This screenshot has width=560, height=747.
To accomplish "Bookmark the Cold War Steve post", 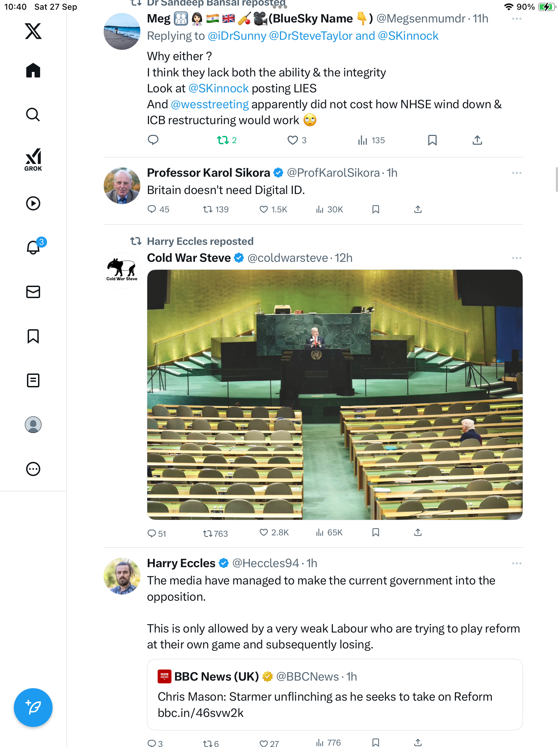I will pyautogui.click(x=376, y=533).
